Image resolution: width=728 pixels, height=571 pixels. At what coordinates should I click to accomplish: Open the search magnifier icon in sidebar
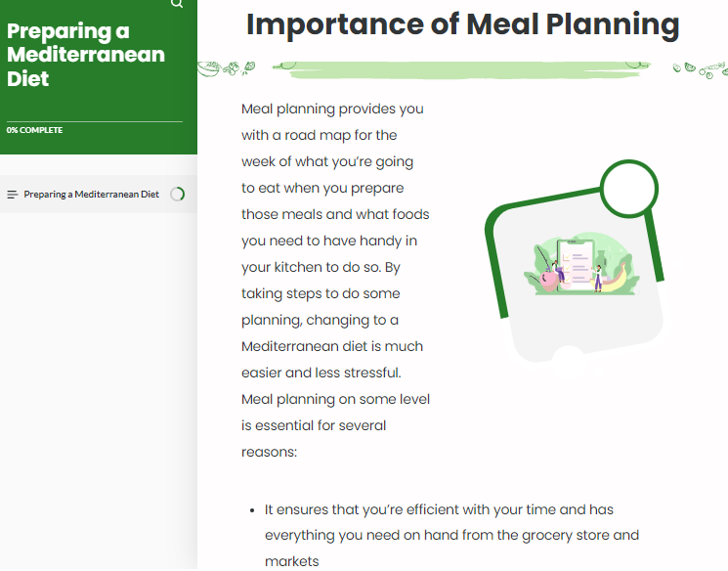pyautogui.click(x=177, y=4)
